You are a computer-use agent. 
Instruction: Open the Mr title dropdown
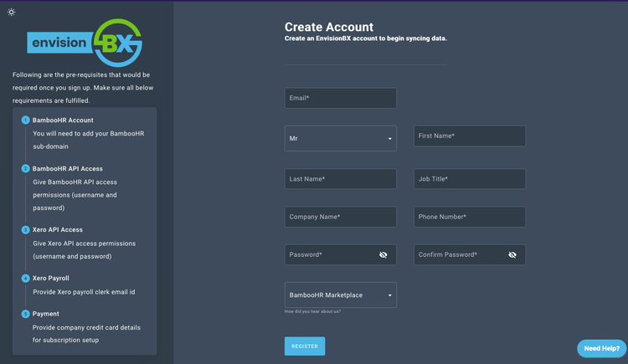pyautogui.click(x=341, y=139)
